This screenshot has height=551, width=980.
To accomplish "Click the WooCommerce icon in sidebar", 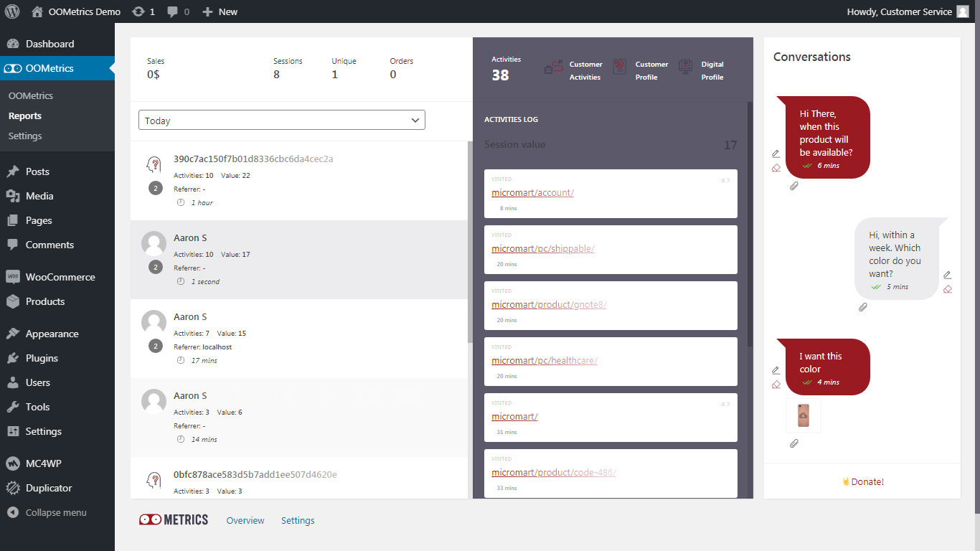I will (x=13, y=277).
